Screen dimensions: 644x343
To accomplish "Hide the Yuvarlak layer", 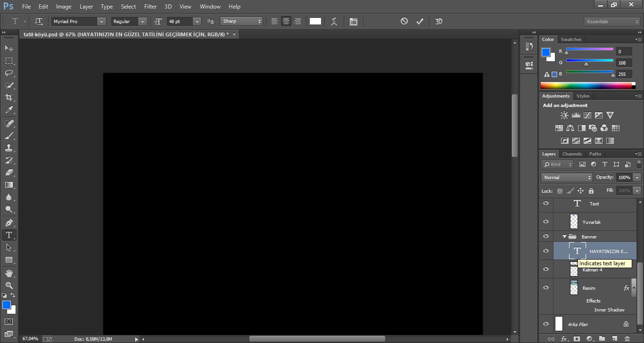I will coord(546,221).
